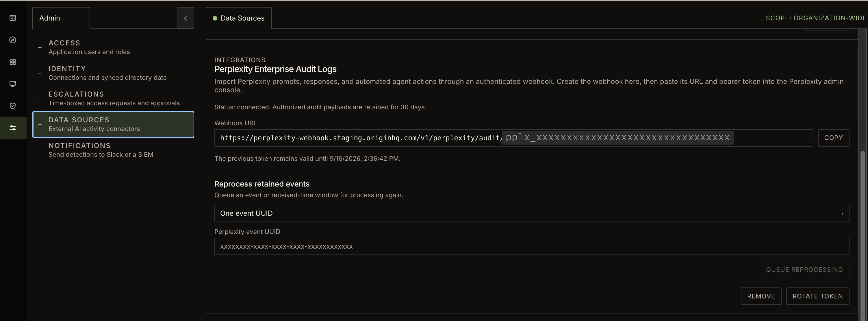Open Escalations access requests section
The height and width of the screenshot is (321, 868).
[113, 98]
